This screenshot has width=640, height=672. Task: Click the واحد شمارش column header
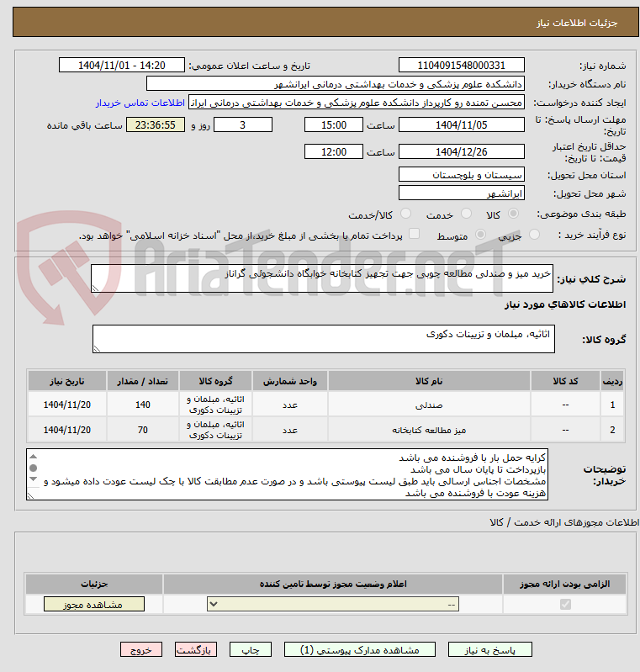[x=290, y=381]
